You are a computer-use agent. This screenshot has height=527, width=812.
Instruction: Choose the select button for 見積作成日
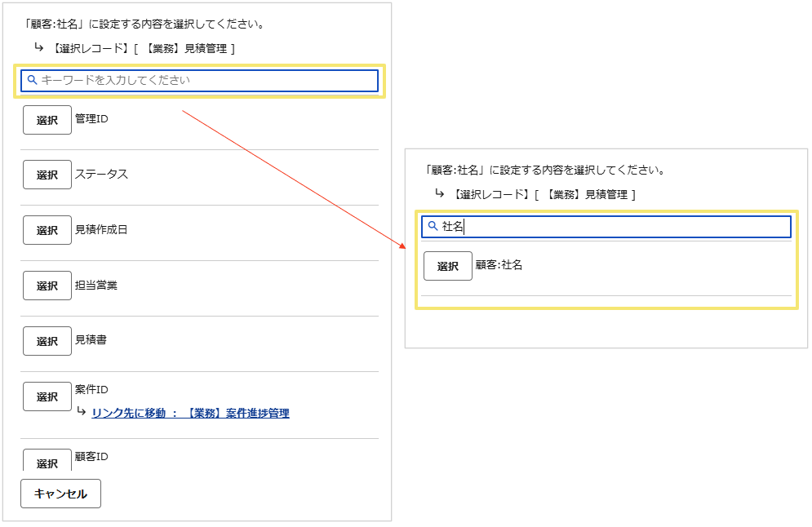pos(47,230)
